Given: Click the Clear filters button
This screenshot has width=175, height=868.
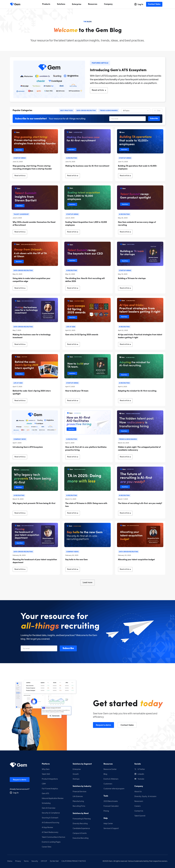Looking at the screenshot, I should point(157,111).
